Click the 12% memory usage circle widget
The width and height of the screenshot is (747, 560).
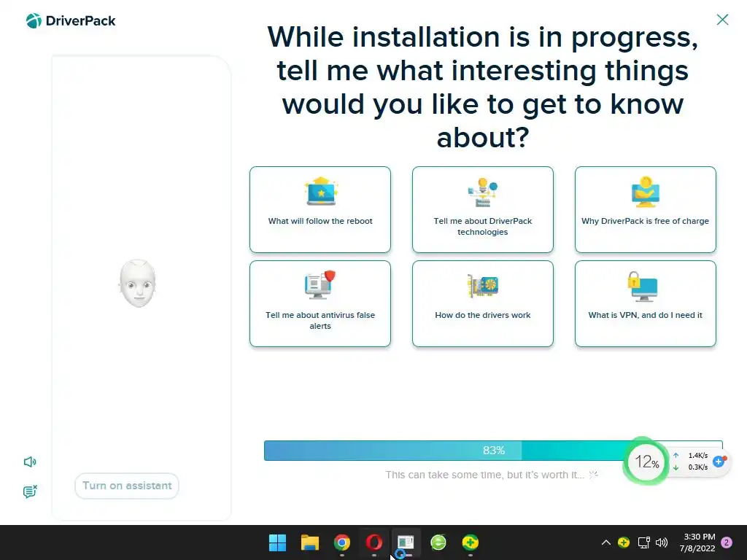pyautogui.click(x=646, y=461)
